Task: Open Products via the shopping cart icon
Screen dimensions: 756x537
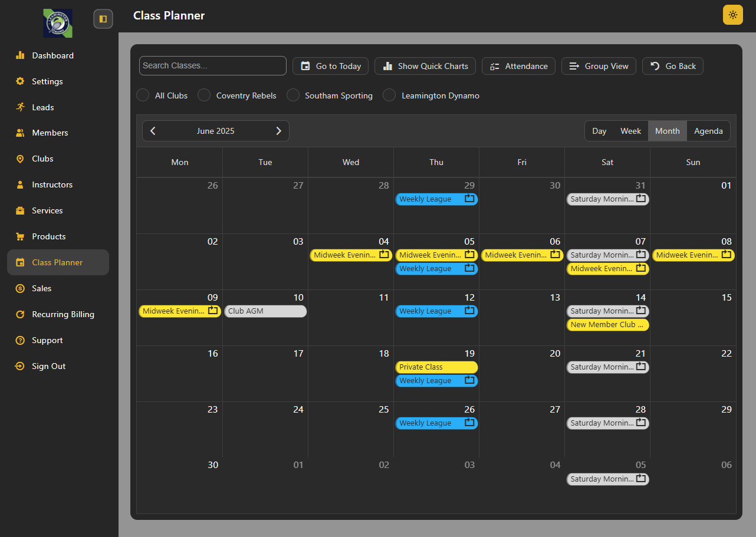Action: [x=20, y=236]
